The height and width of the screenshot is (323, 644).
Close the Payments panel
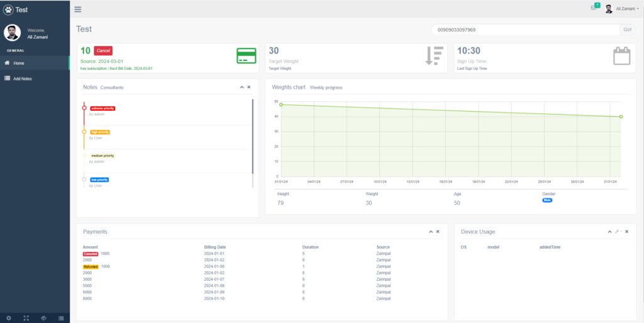point(438,232)
